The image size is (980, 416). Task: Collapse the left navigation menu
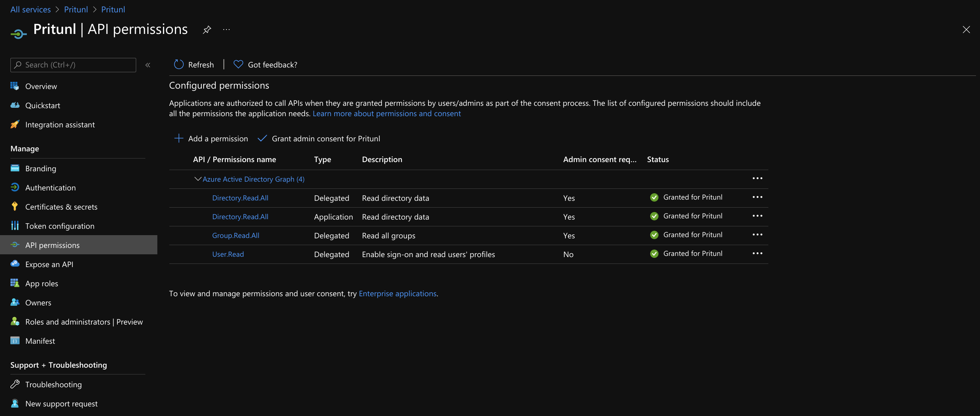[148, 65]
